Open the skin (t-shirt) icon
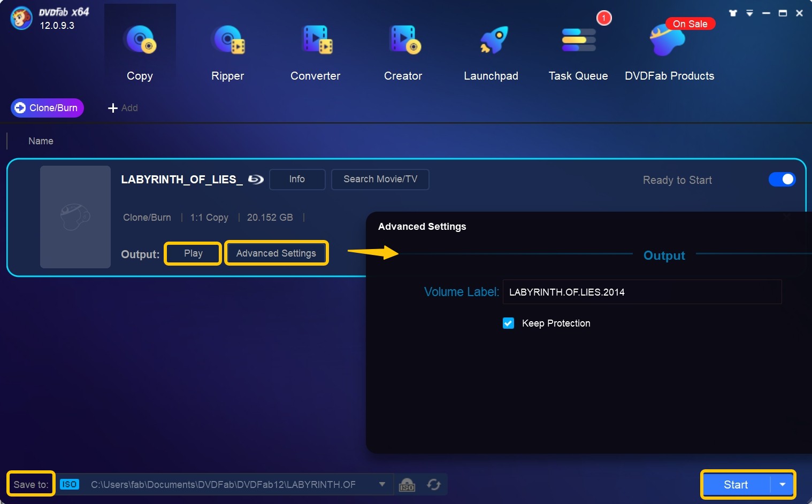The image size is (812, 504). tap(733, 13)
